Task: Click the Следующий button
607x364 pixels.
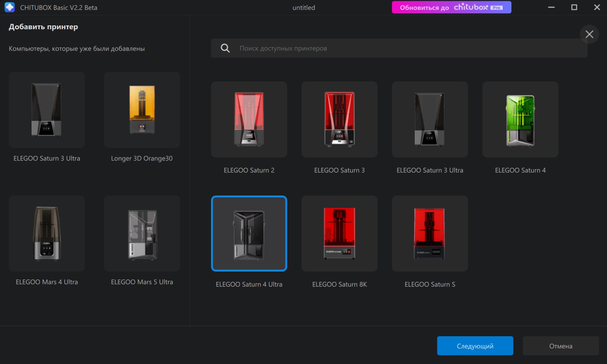Action: [475, 346]
